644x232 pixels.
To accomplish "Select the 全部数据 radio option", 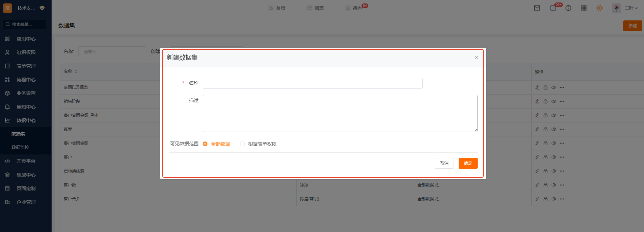I will tap(205, 144).
